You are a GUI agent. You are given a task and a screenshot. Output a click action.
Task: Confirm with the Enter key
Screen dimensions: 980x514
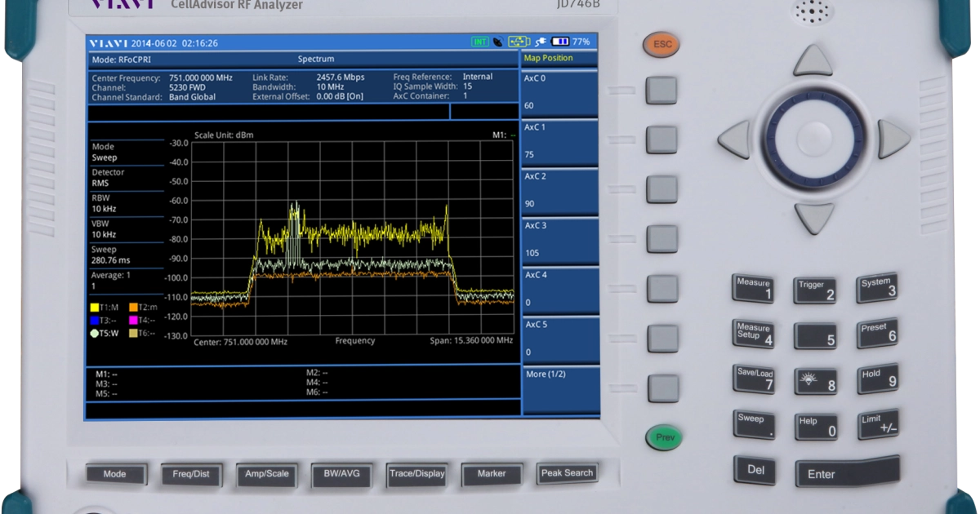click(x=848, y=472)
